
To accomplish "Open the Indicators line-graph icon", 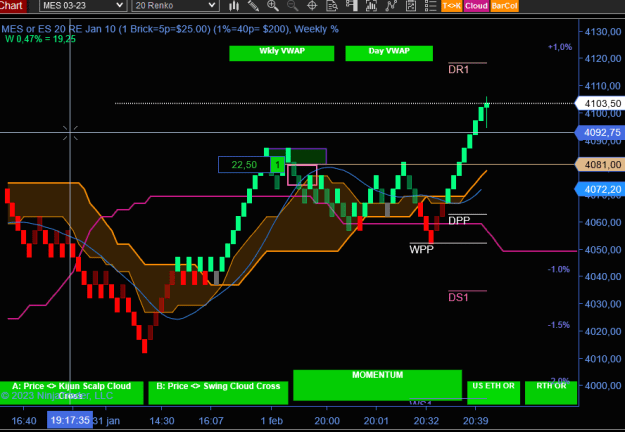I will tap(391, 6).
